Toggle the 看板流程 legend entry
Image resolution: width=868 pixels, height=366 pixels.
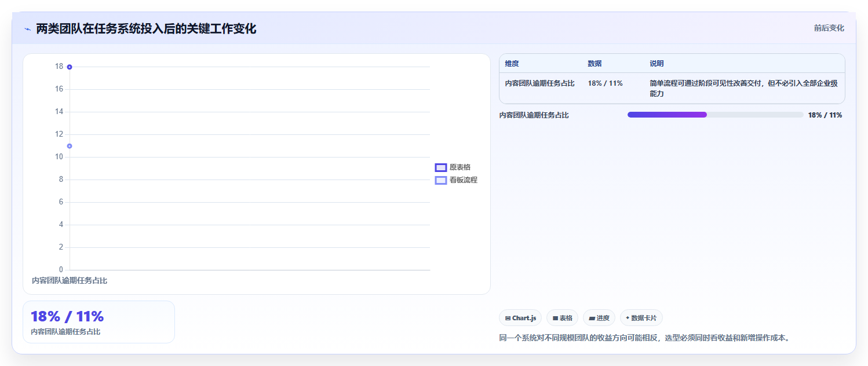pyautogui.click(x=456, y=180)
